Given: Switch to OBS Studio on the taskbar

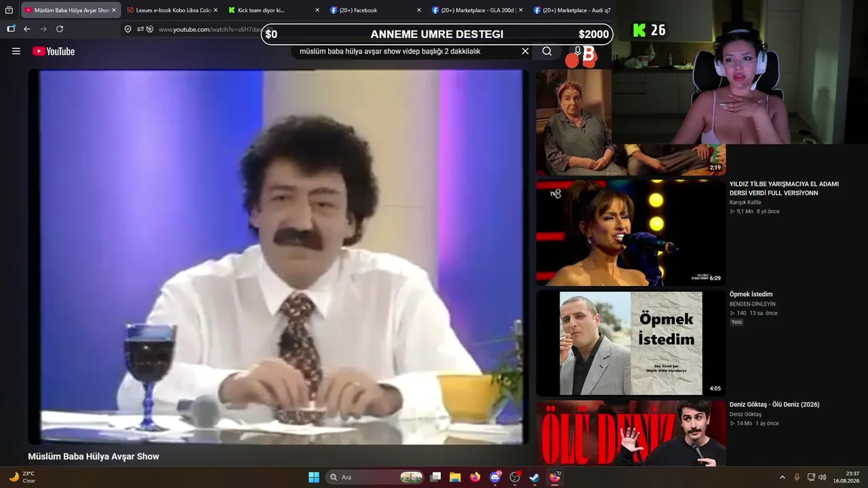Looking at the screenshot, I should pos(515,477).
